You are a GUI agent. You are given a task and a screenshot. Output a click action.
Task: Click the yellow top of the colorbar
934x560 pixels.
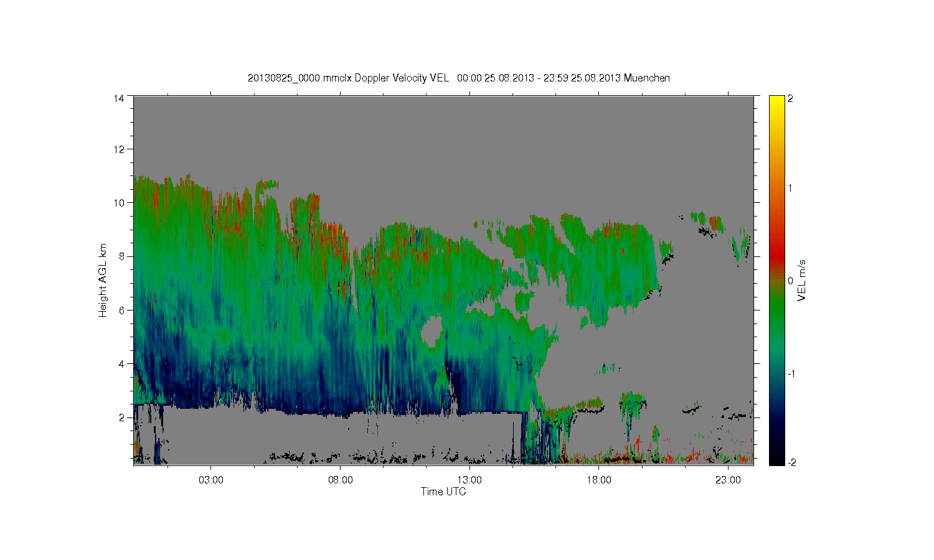[x=776, y=100]
